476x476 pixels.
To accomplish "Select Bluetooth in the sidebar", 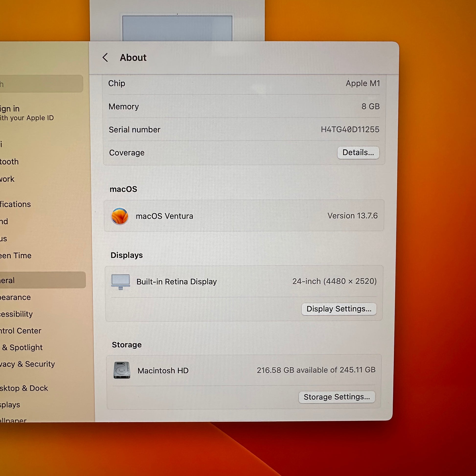I will click(9, 162).
